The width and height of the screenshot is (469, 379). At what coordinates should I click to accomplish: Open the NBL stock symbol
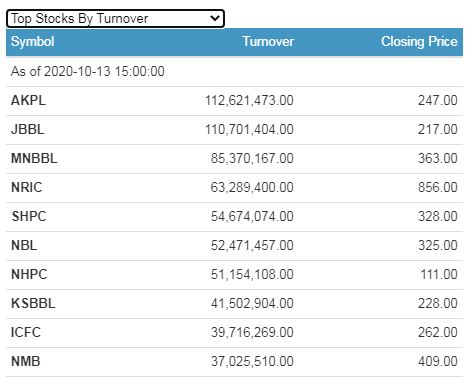click(24, 245)
